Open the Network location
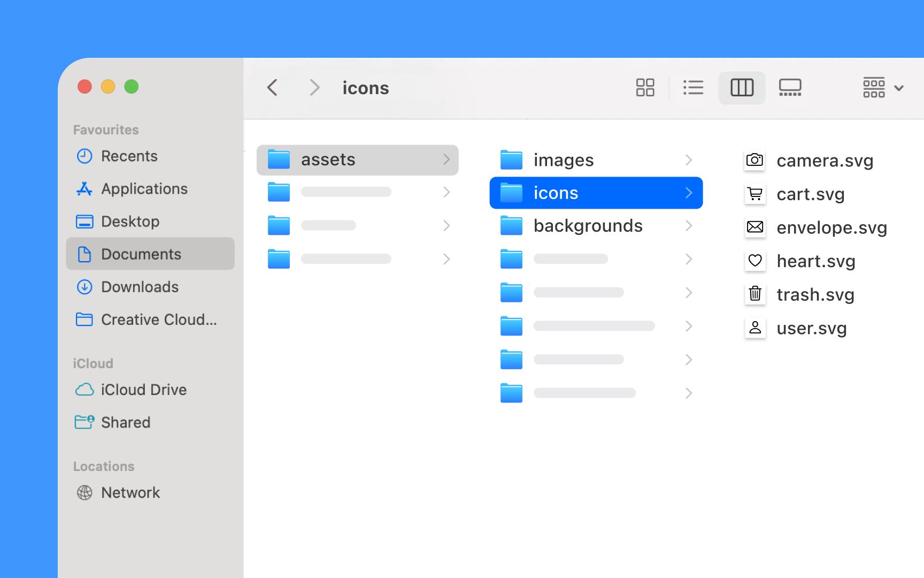 130,492
